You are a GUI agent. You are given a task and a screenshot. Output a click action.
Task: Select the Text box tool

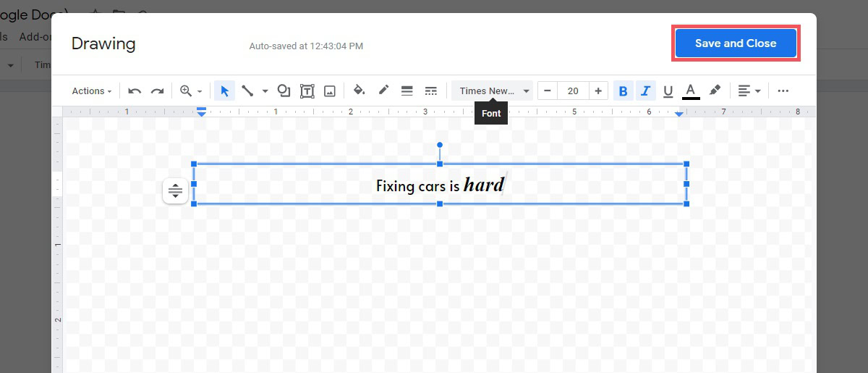[307, 91]
